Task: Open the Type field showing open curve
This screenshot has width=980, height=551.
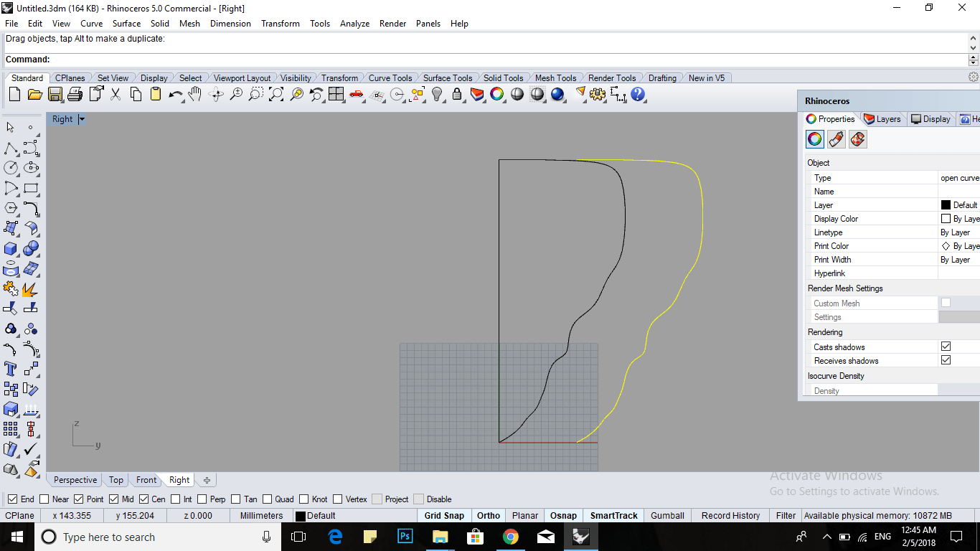Action: click(959, 178)
